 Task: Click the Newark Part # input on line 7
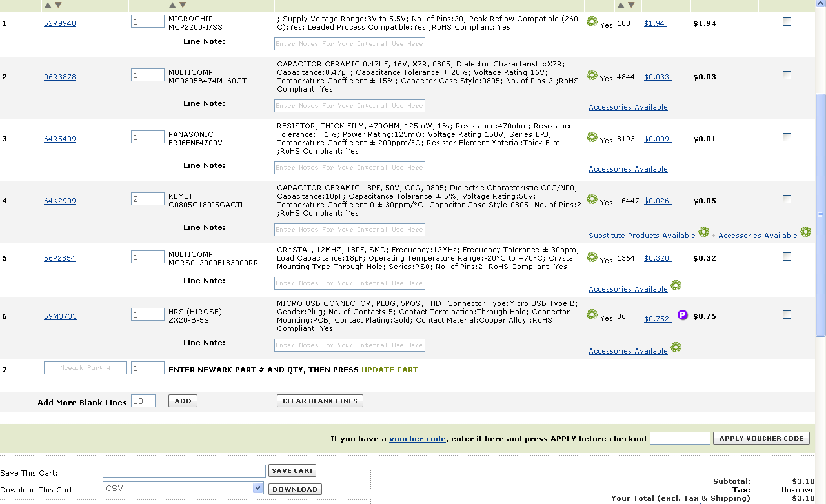pyautogui.click(x=85, y=368)
